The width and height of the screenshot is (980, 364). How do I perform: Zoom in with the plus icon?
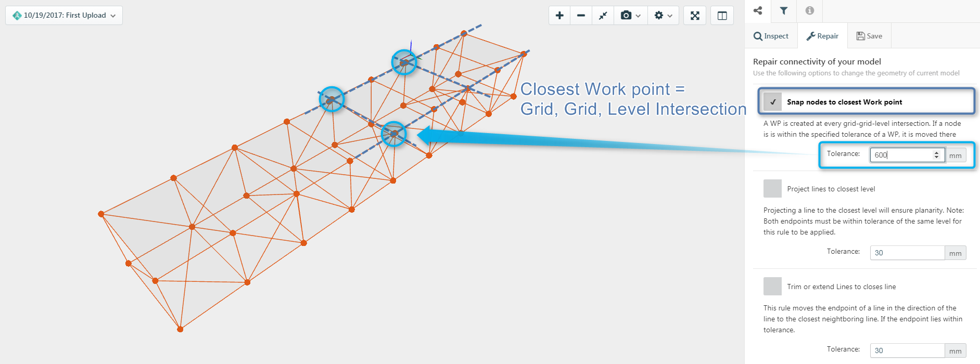[x=559, y=16]
